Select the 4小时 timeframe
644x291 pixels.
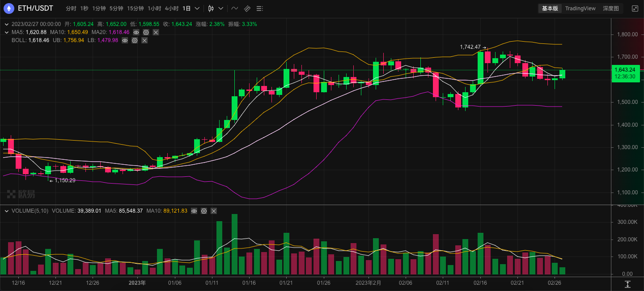tap(171, 9)
